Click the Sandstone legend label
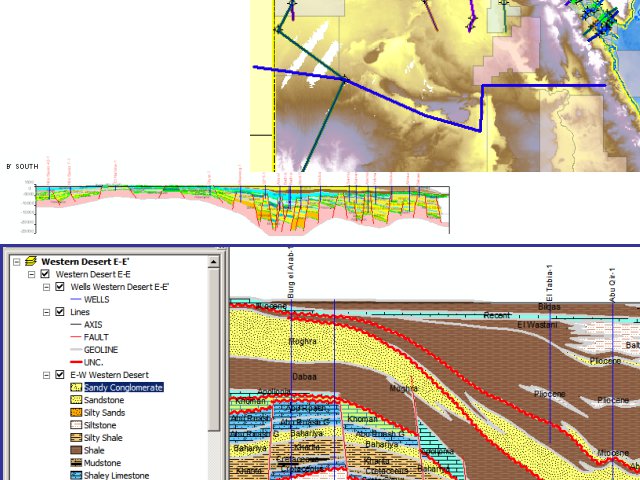Image resolution: width=640 pixels, height=480 pixels. click(104, 400)
